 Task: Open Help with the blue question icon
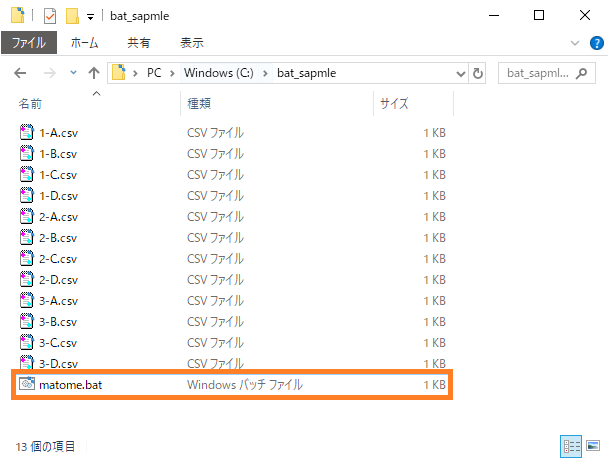pyautogui.click(x=597, y=43)
